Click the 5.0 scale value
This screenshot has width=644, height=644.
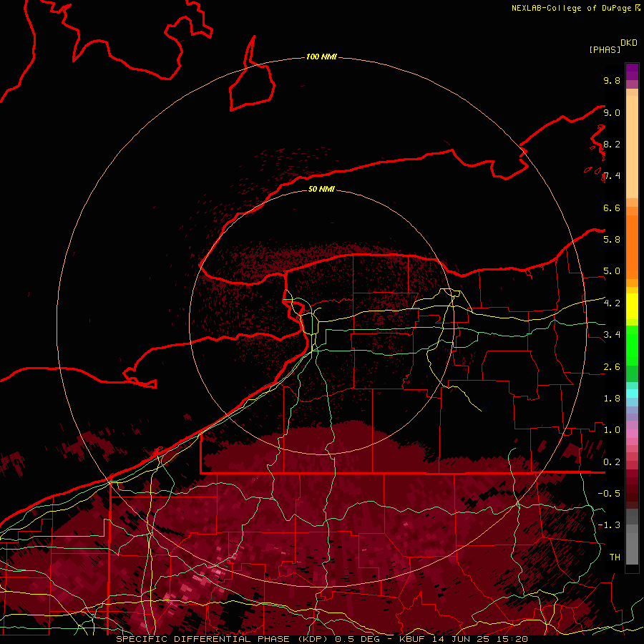click(612, 271)
